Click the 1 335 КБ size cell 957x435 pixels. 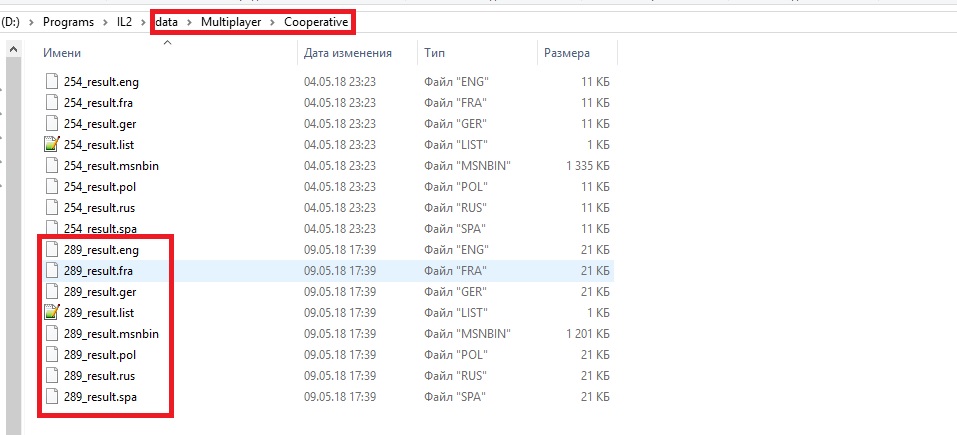point(588,166)
